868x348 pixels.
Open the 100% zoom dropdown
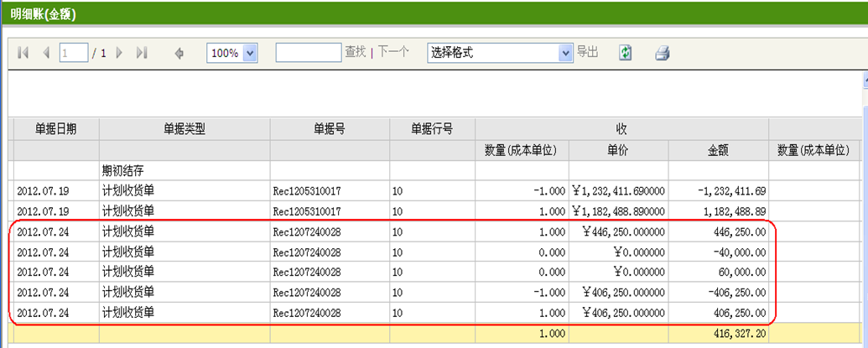coord(250,53)
